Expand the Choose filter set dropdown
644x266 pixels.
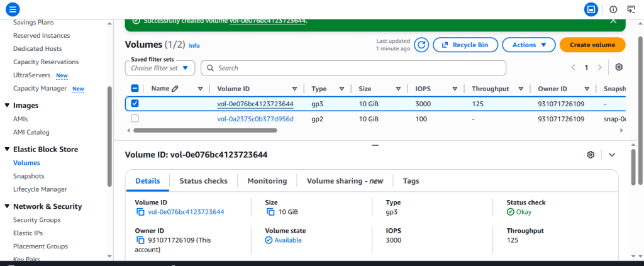pos(160,68)
